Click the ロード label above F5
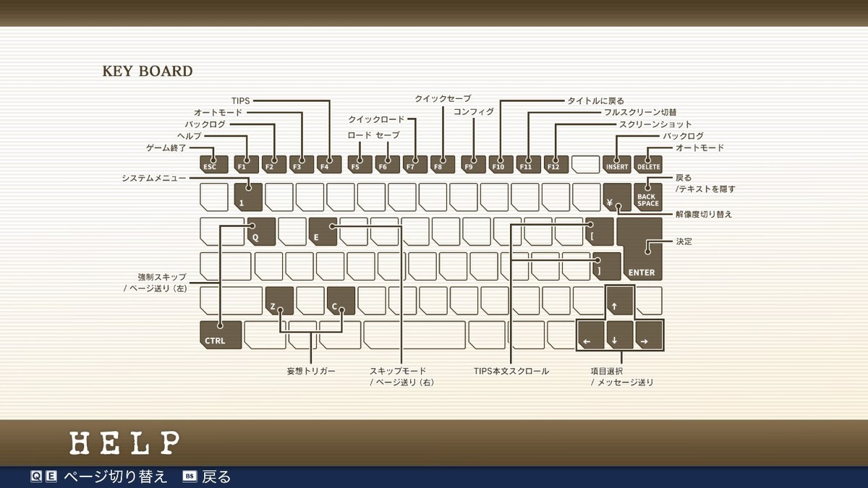The image size is (868, 488). click(359, 135)
